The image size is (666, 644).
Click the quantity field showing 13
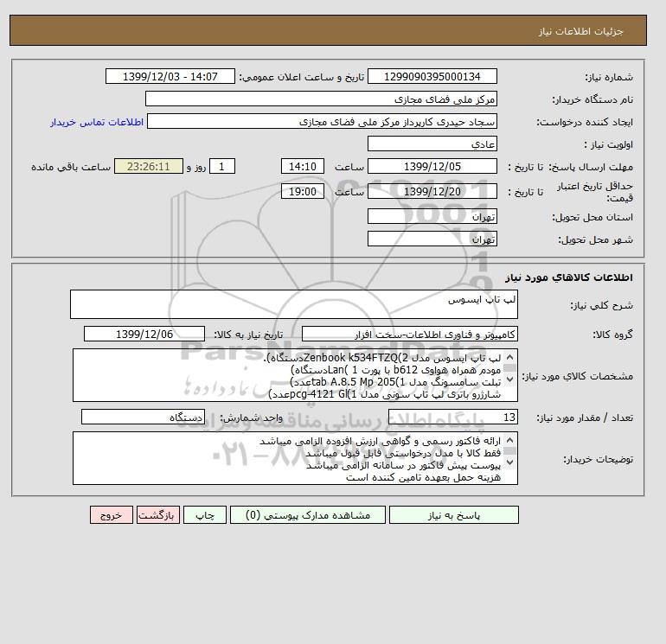tap(452, 418)
